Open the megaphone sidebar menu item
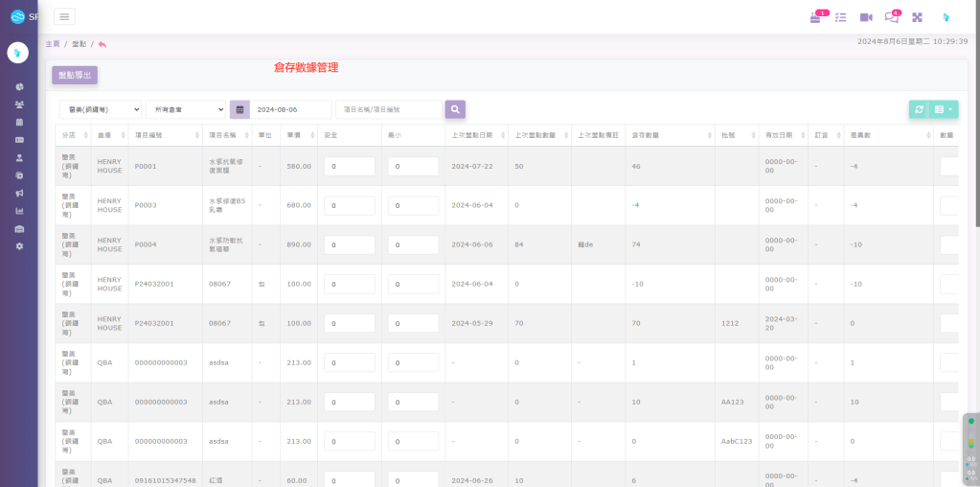980x487 pixels. 19,193
